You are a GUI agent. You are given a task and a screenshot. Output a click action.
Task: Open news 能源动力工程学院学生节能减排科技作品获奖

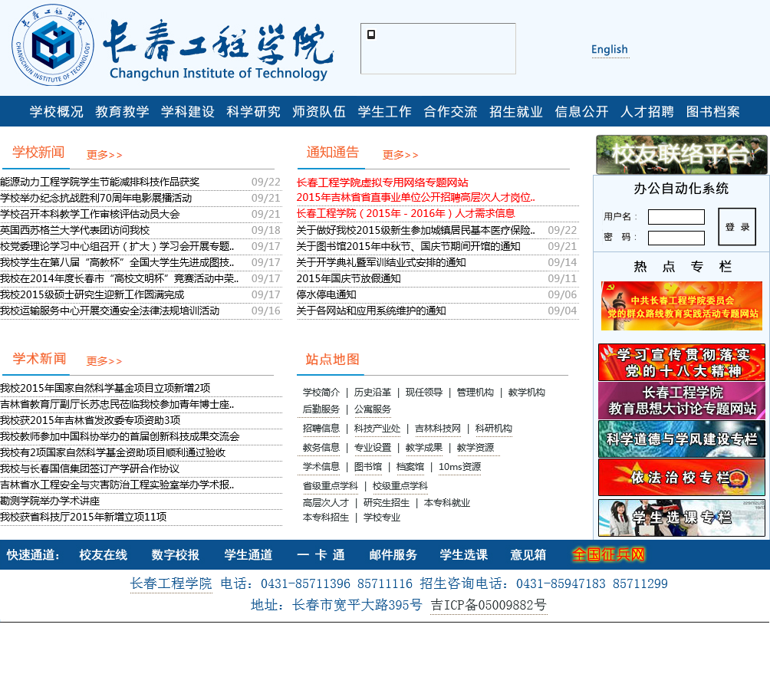click(100, 182)
